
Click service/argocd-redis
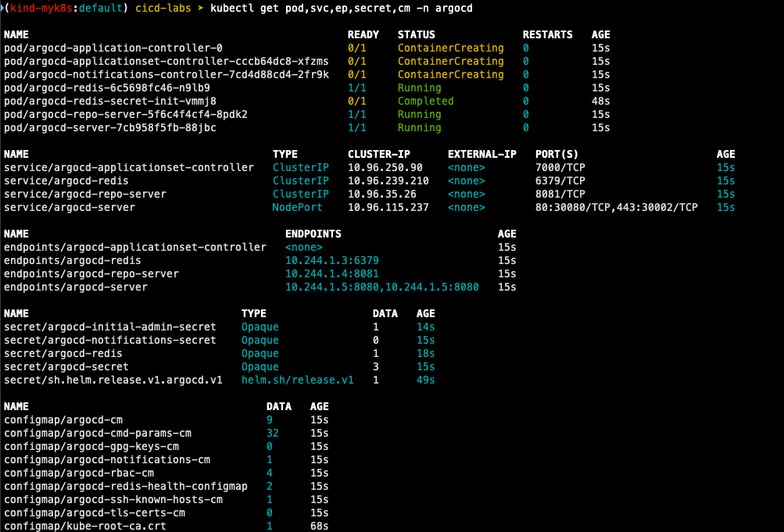(66, 180)
